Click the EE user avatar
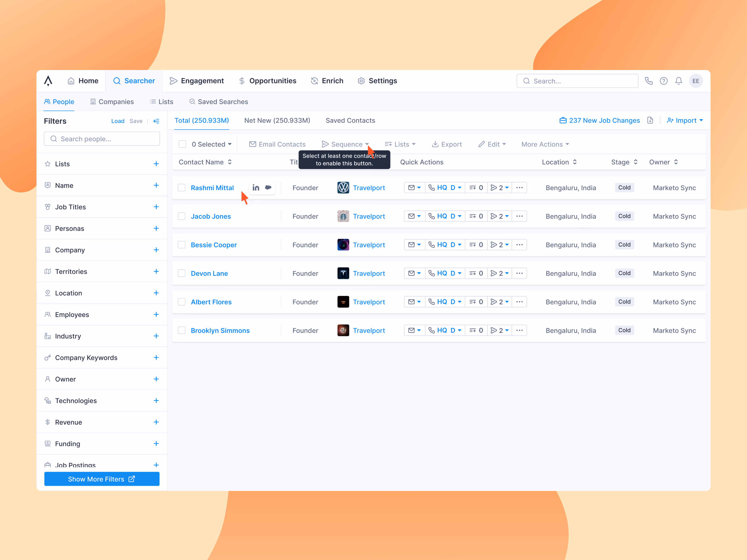This screenshot has width=747, height=560. 696,81
